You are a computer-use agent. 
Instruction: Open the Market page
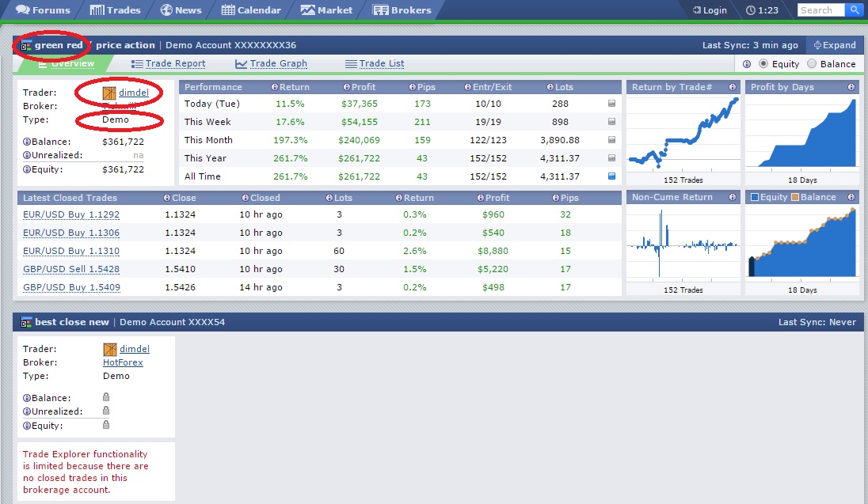pyautogui.click(x=326, y=10)
